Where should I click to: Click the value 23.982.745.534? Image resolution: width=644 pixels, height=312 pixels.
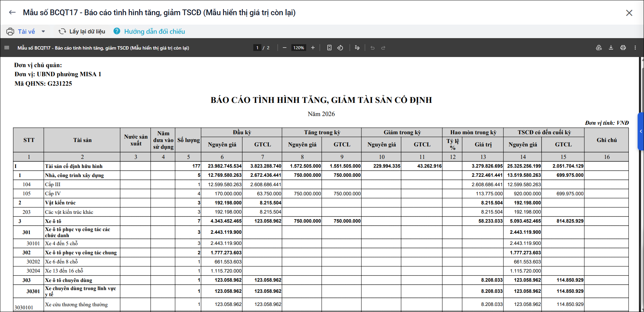point(225,166)
